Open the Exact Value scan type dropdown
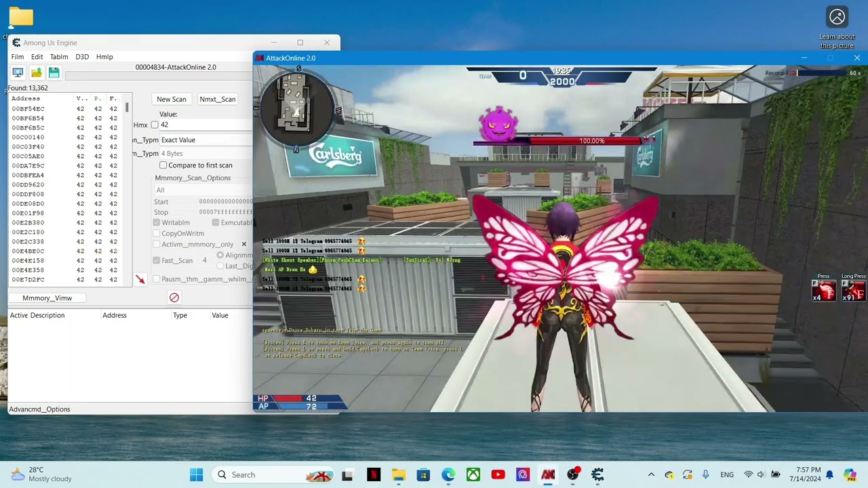868x488 pixels. click(206, 140)
